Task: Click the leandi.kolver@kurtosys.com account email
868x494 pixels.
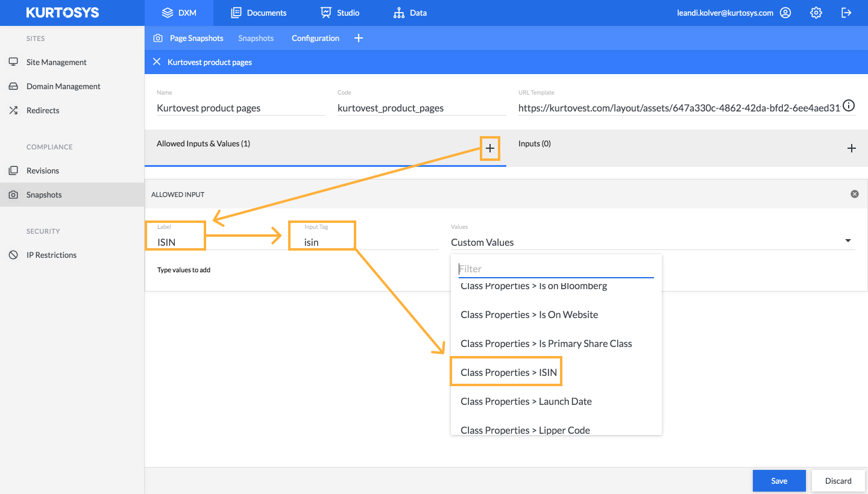Action: tap(725, 13)
